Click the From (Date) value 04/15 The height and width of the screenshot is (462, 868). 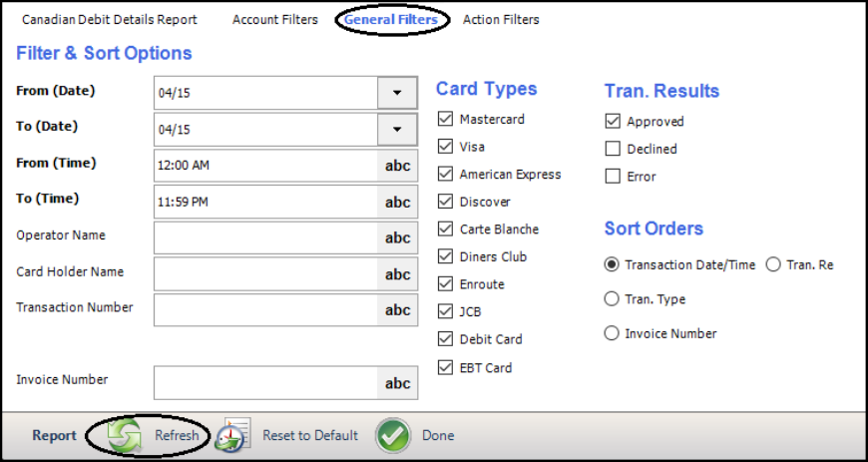coord(266,93)
